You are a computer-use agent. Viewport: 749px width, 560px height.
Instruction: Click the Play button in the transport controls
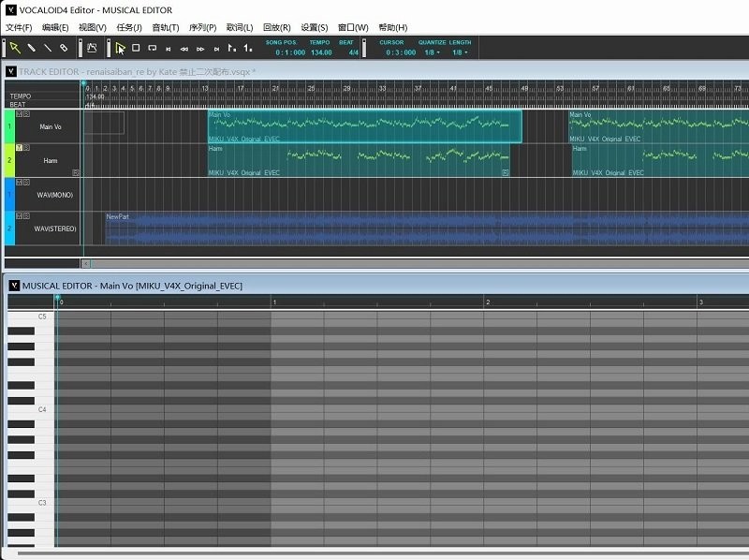coord(120,48)
